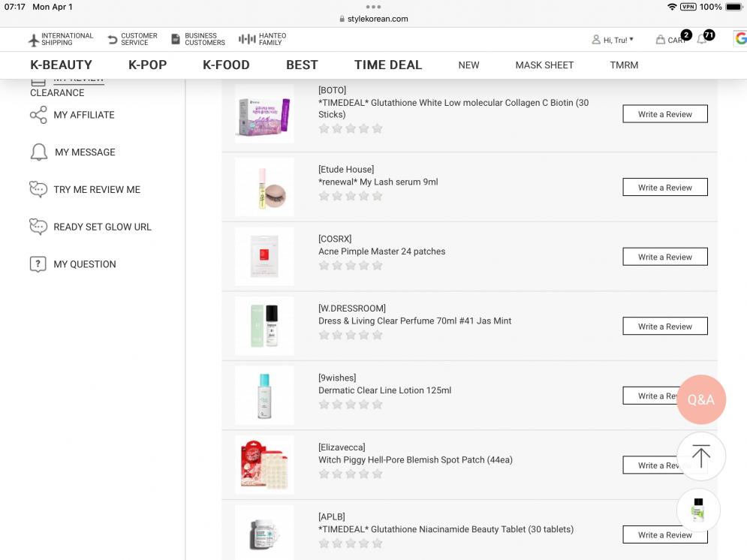Click International Shipping airplane icon
Image resolution: width=747 pixels, height=560 pixels.
tap(33, 40)
